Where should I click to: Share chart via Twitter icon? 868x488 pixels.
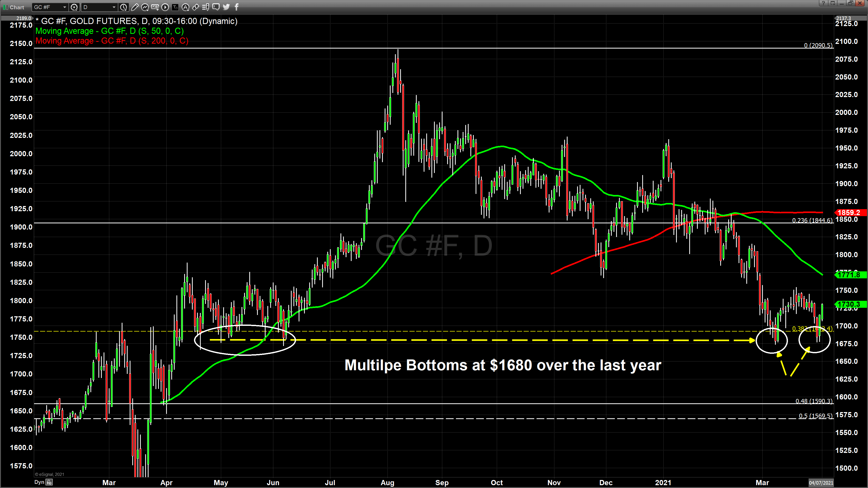[226, 7]
